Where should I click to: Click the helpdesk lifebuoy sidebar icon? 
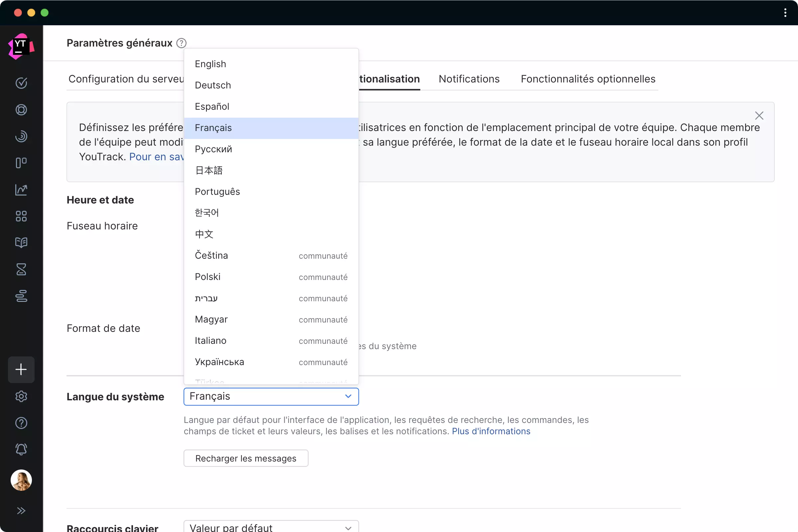pos(21,110)
